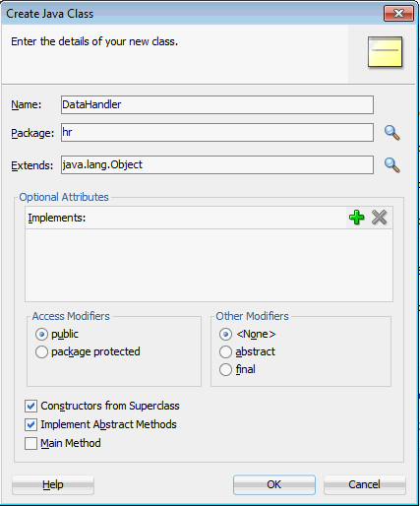Confirm the dialog with the OK button
Viewport: 420px width, 506px height.
[274, 484]
